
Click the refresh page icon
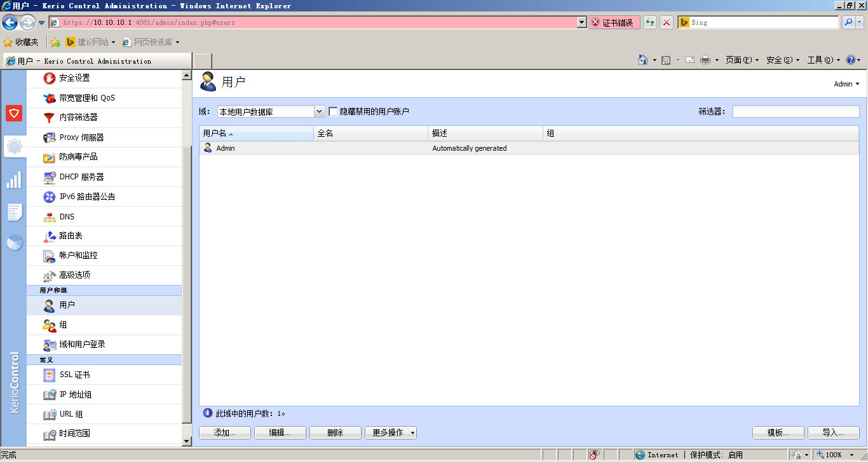point(649,23)
